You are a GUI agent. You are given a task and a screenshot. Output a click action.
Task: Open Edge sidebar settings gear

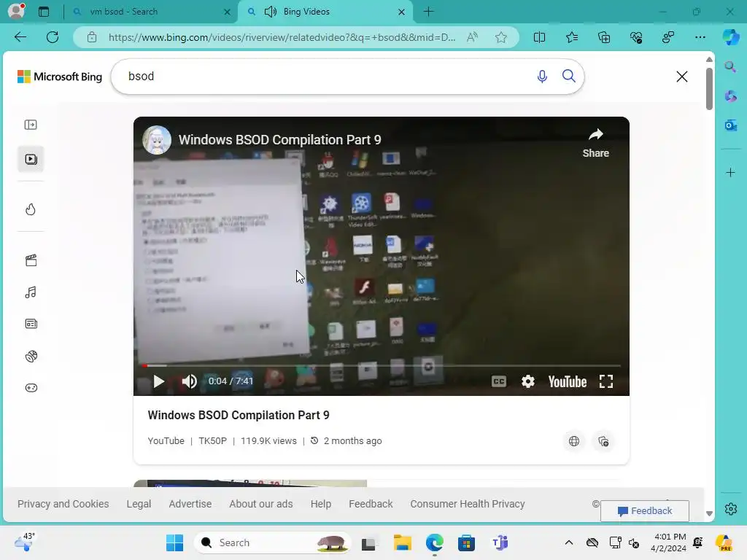[730, 509]
